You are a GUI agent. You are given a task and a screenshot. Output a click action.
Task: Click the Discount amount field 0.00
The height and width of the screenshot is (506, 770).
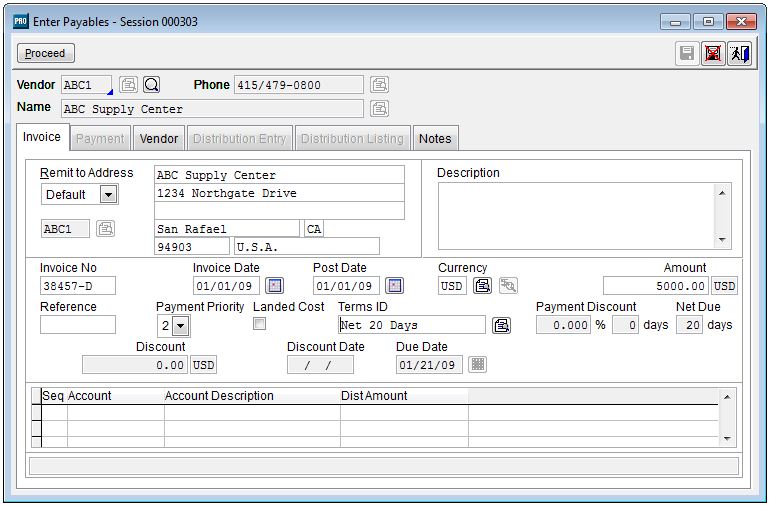135,365
